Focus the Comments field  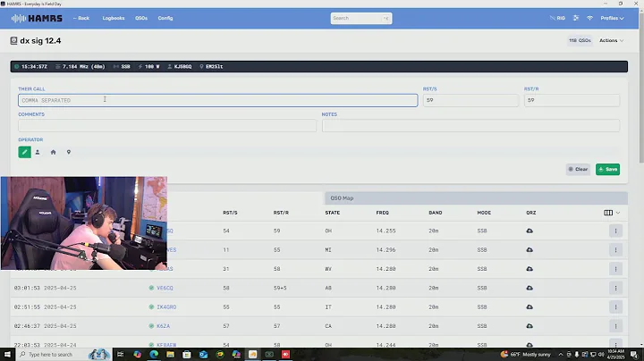[x=167, y=125]
